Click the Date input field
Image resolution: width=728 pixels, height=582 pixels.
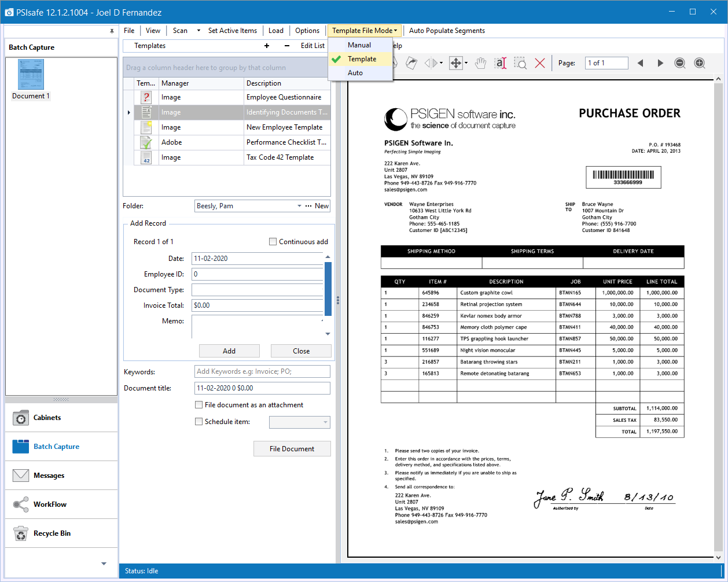[x=257, y=259]
